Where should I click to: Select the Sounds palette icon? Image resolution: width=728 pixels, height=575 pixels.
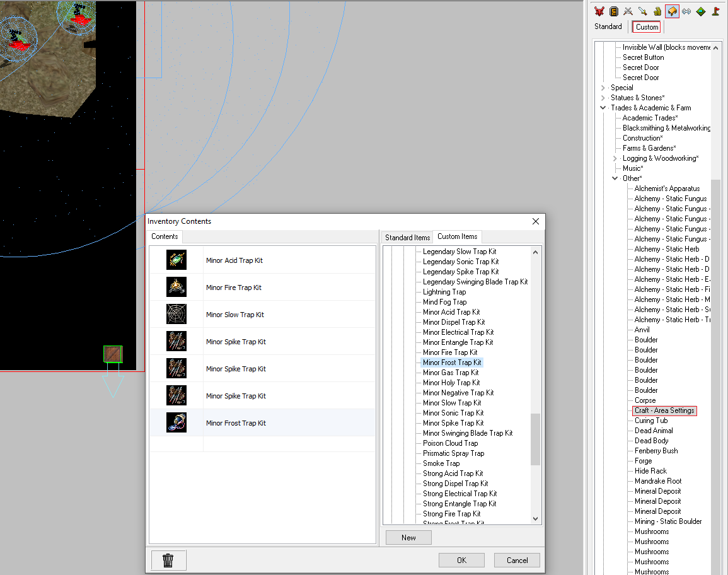(686, 11)
